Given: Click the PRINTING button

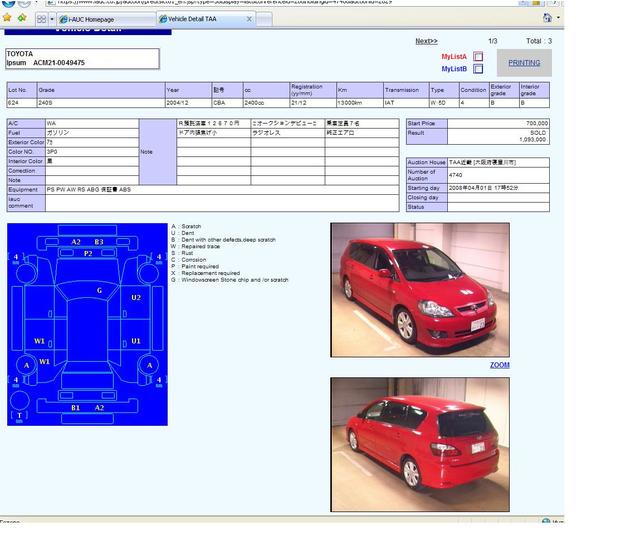Looking at the screenshot, I should click(524, 63).
